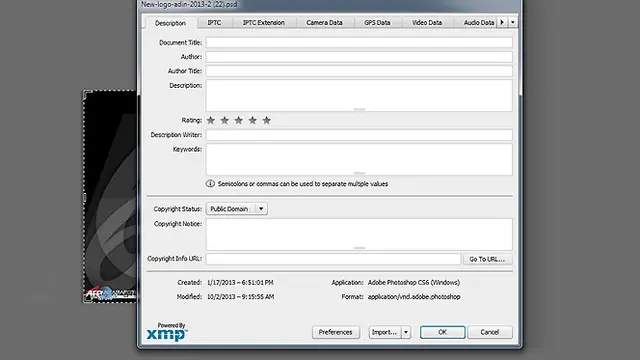Viewport: 640px width, 360px height.
Task: Click the Created date text
Action: click(x=240, y=282)
